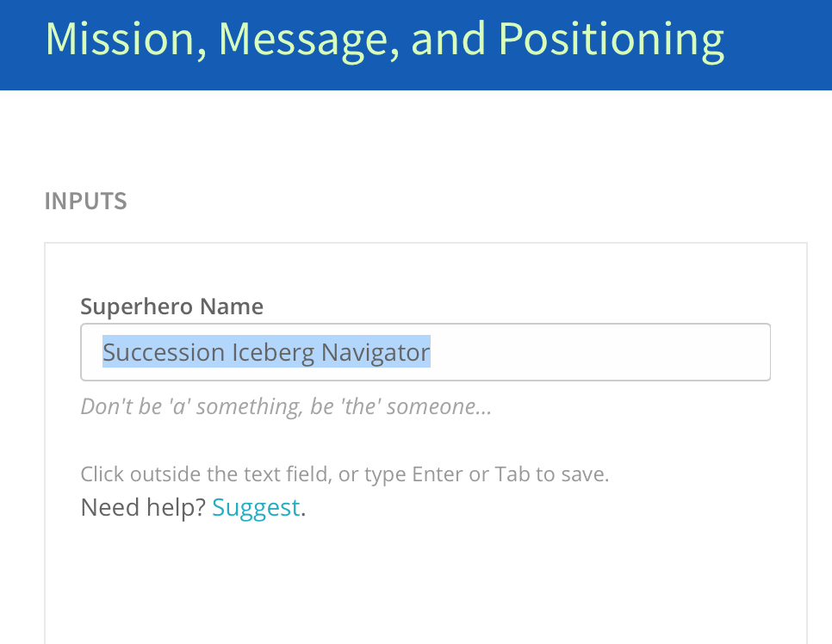The width and height of the screenshot is (832, 644).
Task: Click the italic hint about being 'the' someone
Action: coord(286,407)
